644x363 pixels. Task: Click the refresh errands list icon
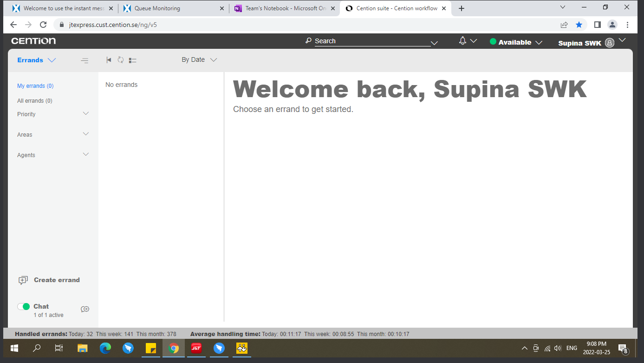[x=121, y=60]
